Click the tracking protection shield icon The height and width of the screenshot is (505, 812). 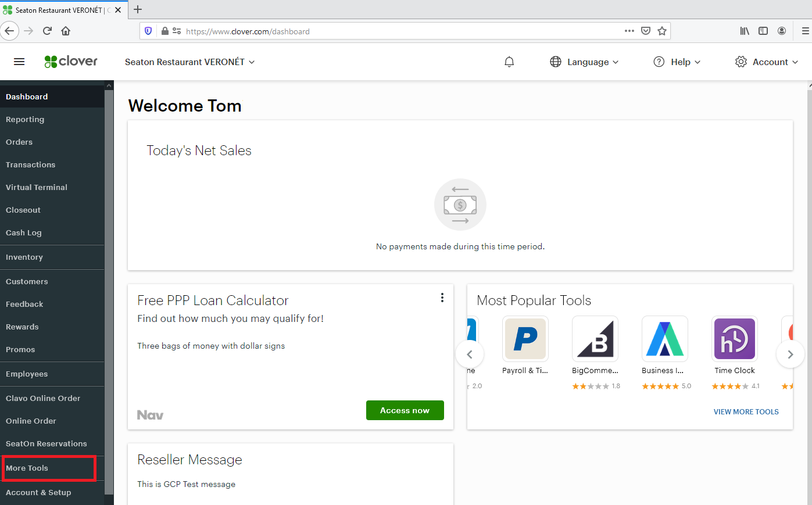[148, 31]
